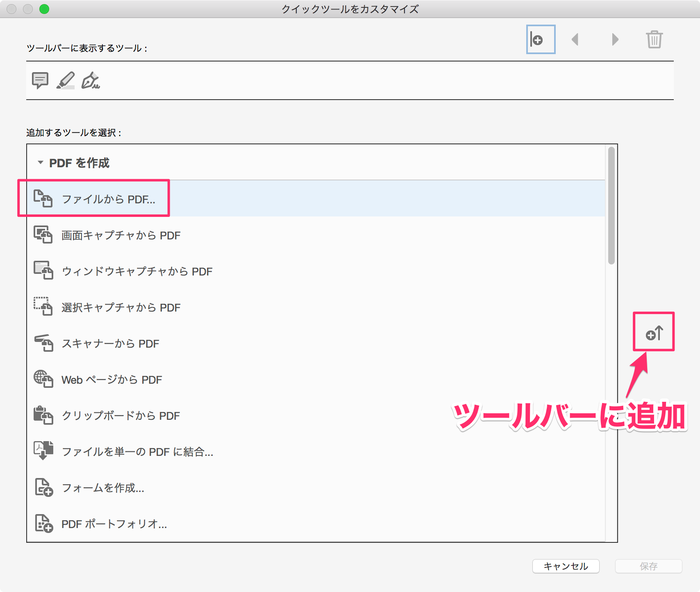Click the 画面キャプチャから PDF icon
This screenshot has height=592, width=700.
pos(43,235)
